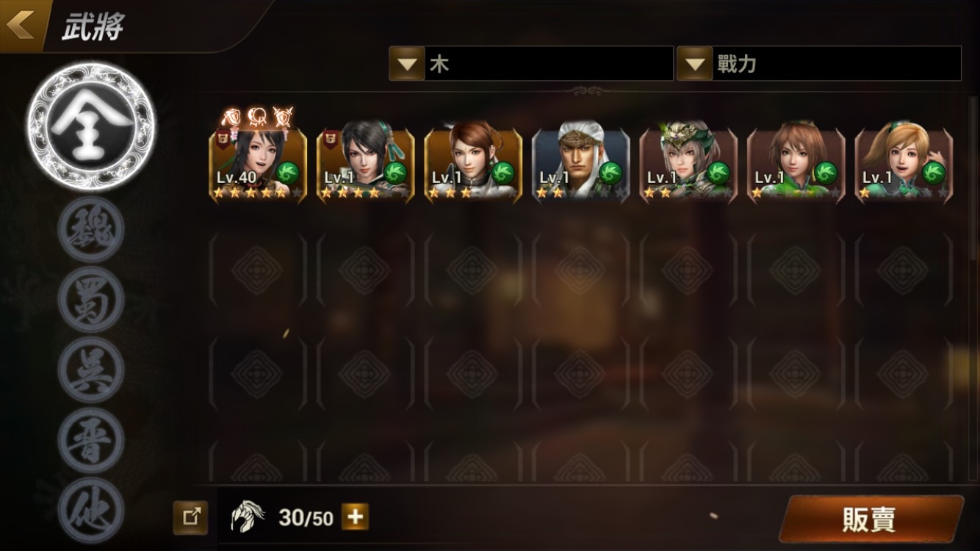The width and height of the screenshot is (980, 551).
Task: Filter officers by 蜀 faction emblem
Action: coord(91,300)
